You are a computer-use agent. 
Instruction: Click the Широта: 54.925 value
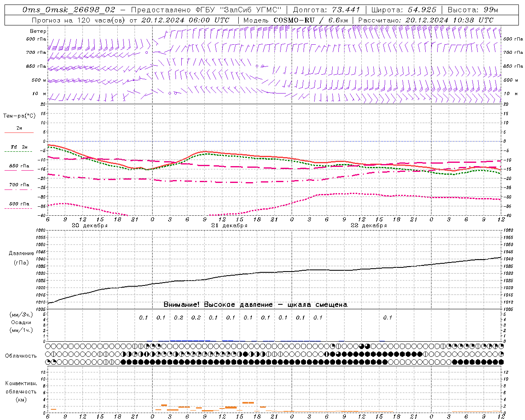coord(404,10)
